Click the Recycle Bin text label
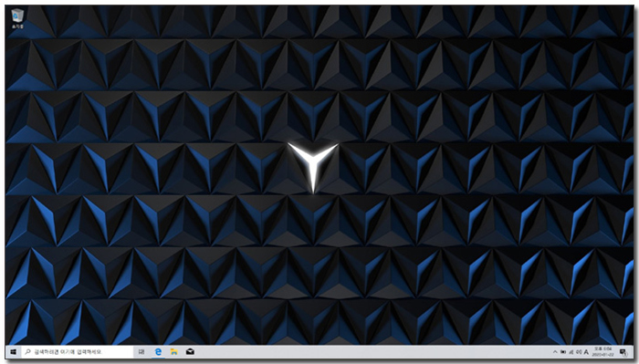Viewport: 639px width, 364px height. coord(17,26)
